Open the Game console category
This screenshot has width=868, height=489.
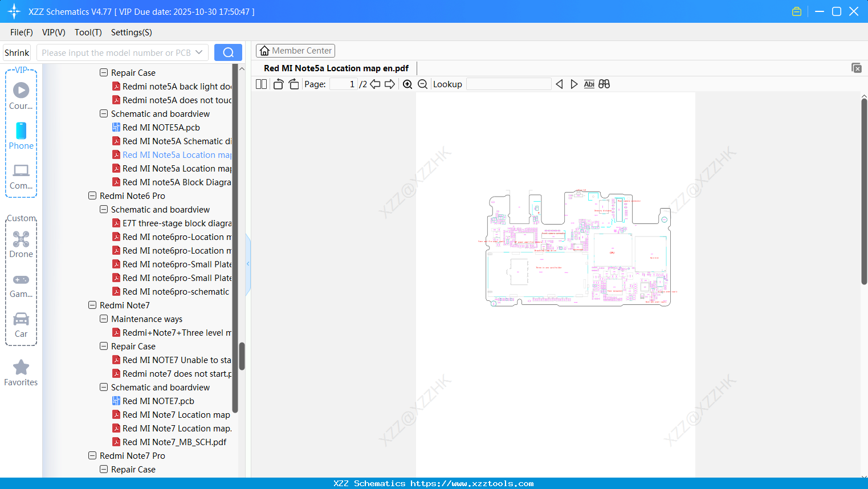pyautogui.click(x=21, y=286)
